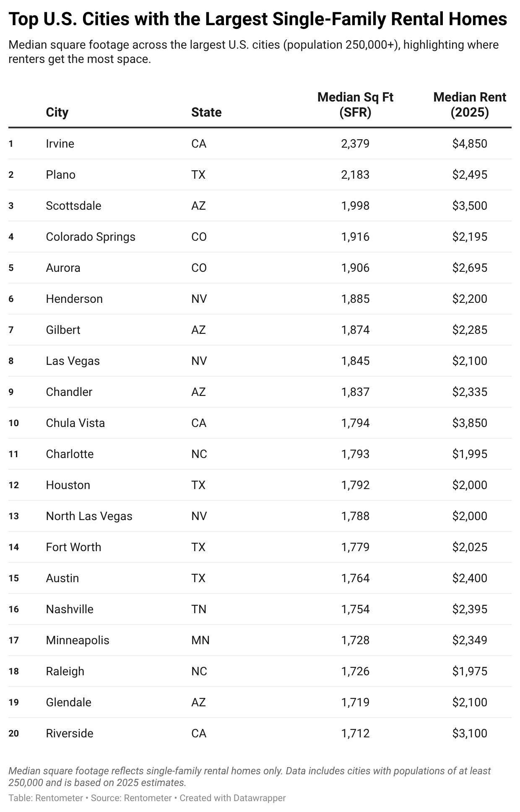The width and height of the screenshot is (520, 812).
Task: Click the City column header
Action: click(x=57, y=112)
